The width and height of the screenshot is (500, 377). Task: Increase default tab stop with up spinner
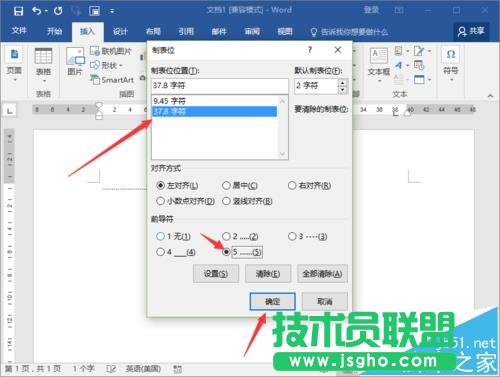click(343, 83)
